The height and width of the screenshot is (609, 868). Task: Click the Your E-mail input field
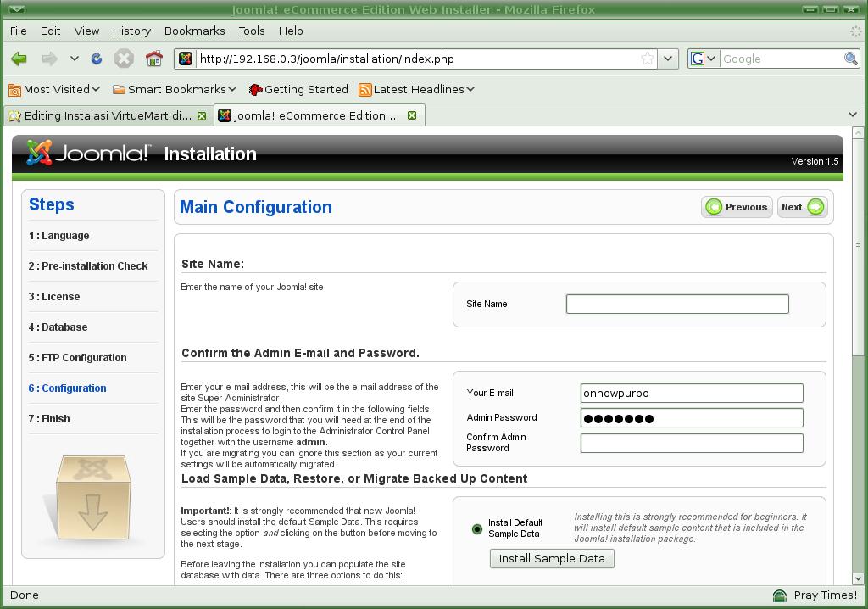pos(692,393)
